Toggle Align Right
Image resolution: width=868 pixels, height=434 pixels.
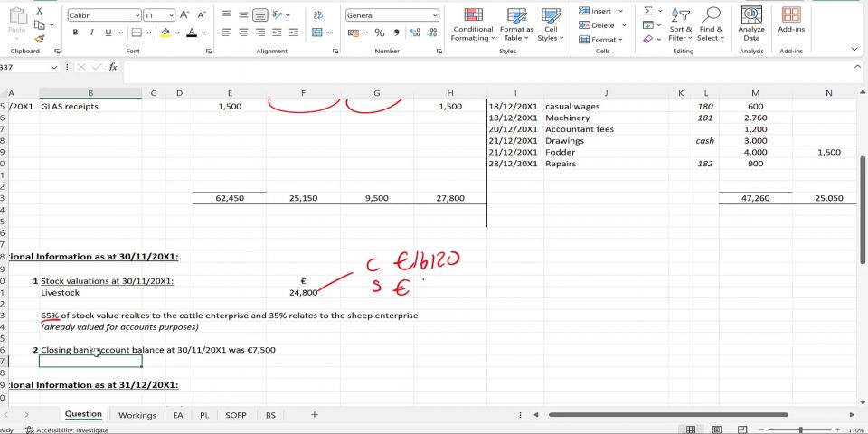[260, 33]
